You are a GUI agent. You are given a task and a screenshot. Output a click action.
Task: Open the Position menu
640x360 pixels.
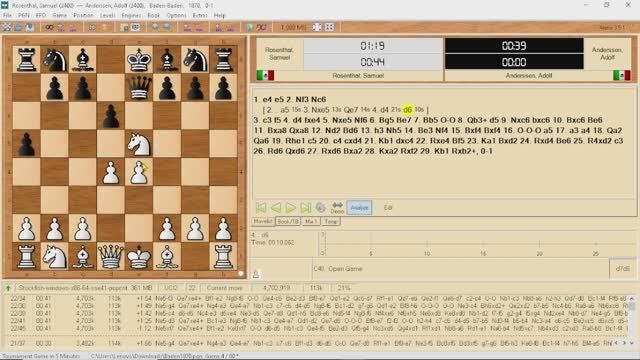83,16
